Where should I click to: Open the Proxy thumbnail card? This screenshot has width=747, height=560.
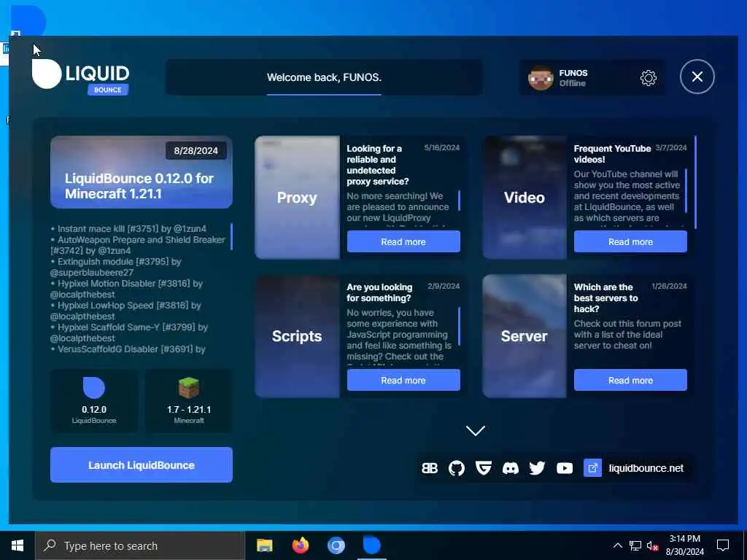click(x=298, y=197)
